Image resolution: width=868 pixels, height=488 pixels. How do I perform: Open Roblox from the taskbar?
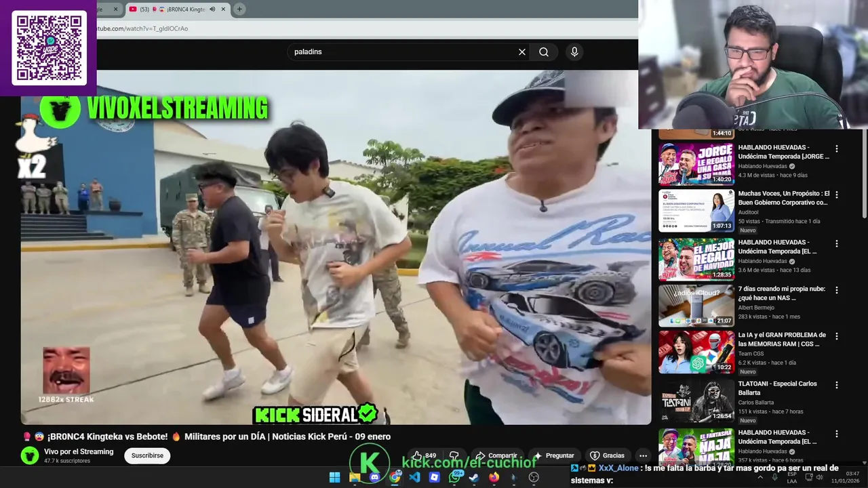[435, 477]
